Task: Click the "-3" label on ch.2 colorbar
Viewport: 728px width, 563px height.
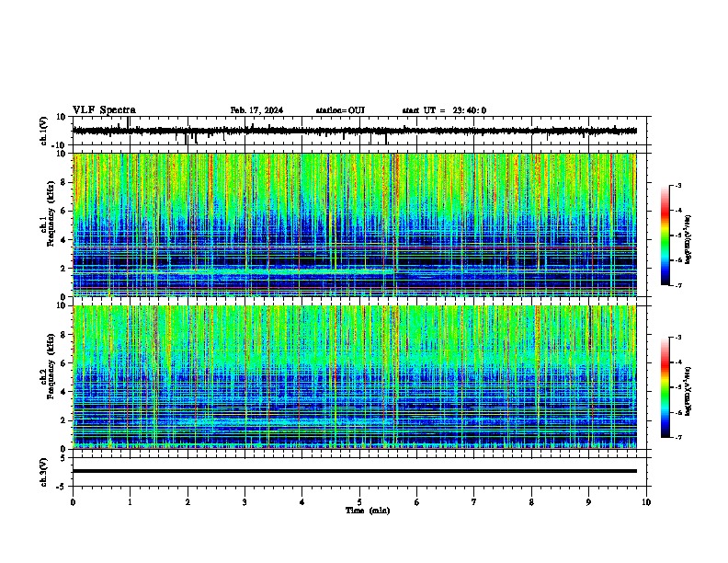Action: 677,338
